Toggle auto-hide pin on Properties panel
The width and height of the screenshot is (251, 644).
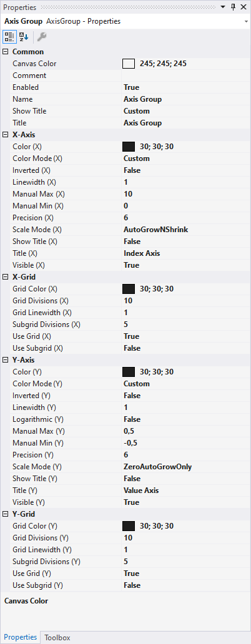pos(233,7)
